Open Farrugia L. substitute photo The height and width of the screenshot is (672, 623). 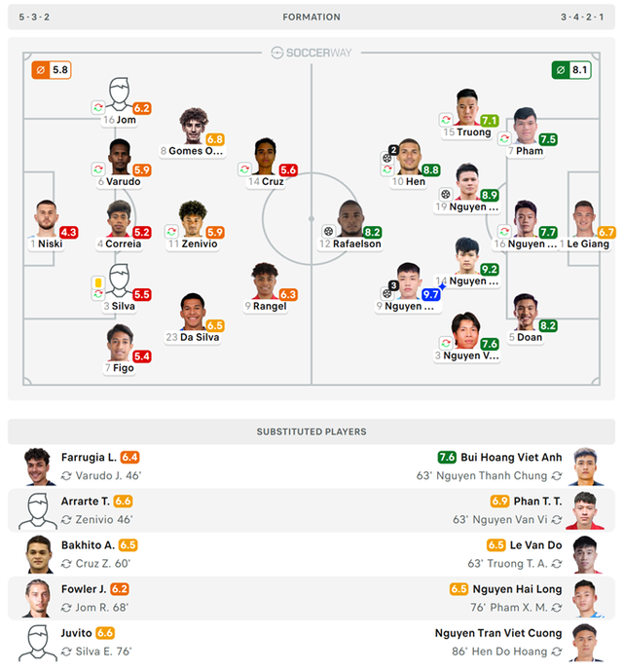click(39, 467)
